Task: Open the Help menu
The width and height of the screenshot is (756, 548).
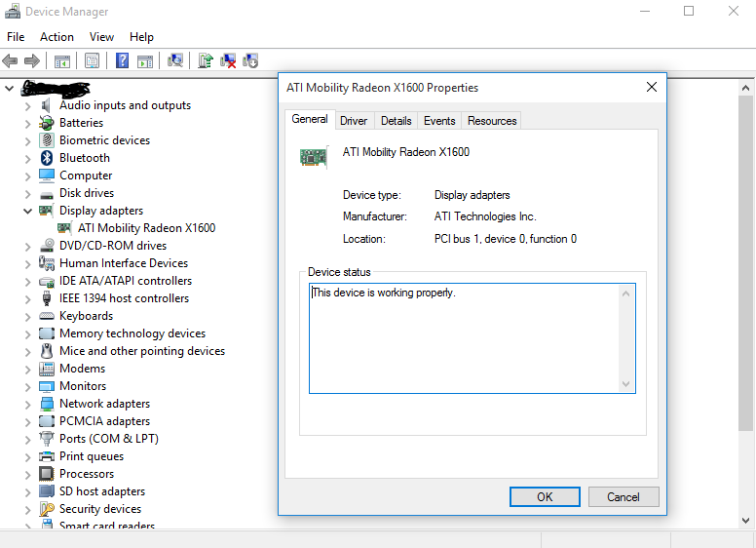Action: (x=141, y=37)
